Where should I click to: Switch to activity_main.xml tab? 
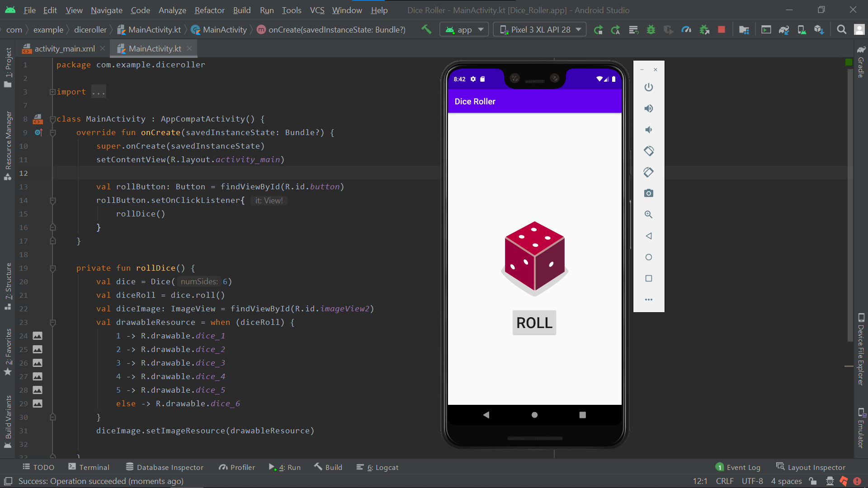[64, 49]
